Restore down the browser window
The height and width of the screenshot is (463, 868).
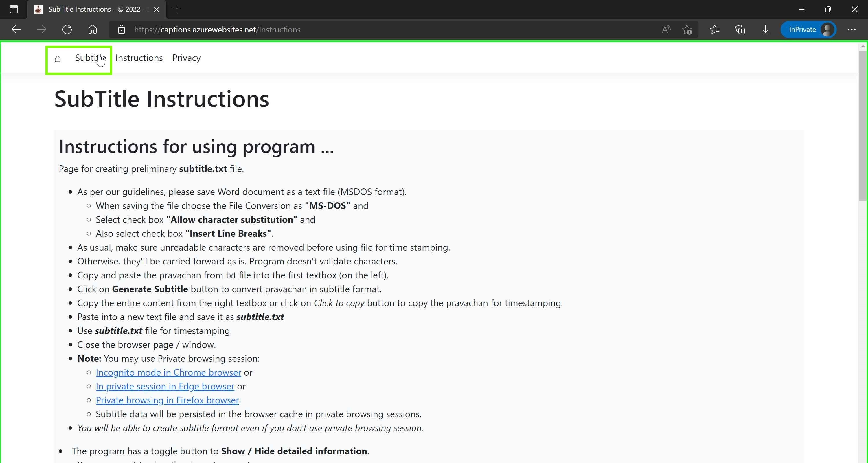click(828, 9)
